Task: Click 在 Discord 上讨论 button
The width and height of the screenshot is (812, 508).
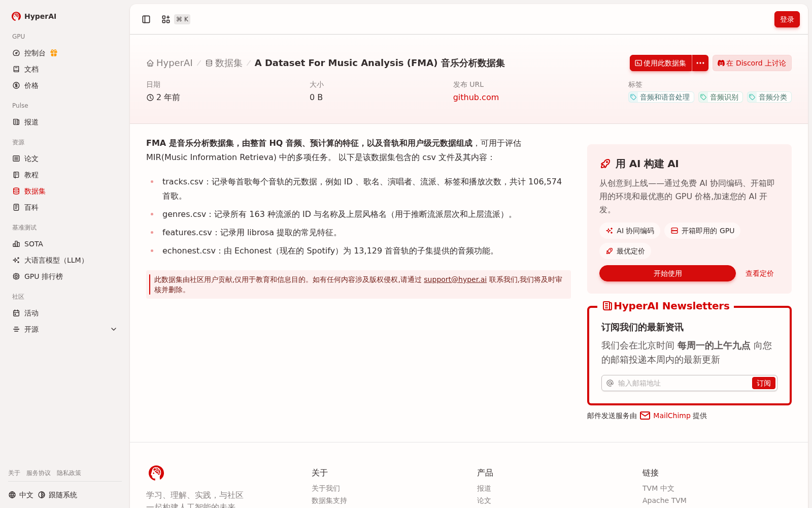Action: click(752, 63)
